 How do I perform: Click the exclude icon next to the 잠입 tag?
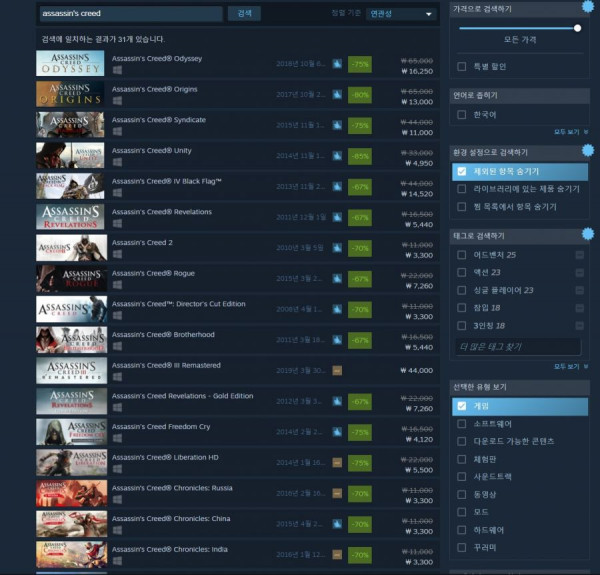pyautogui.click(x=579, y=308)
